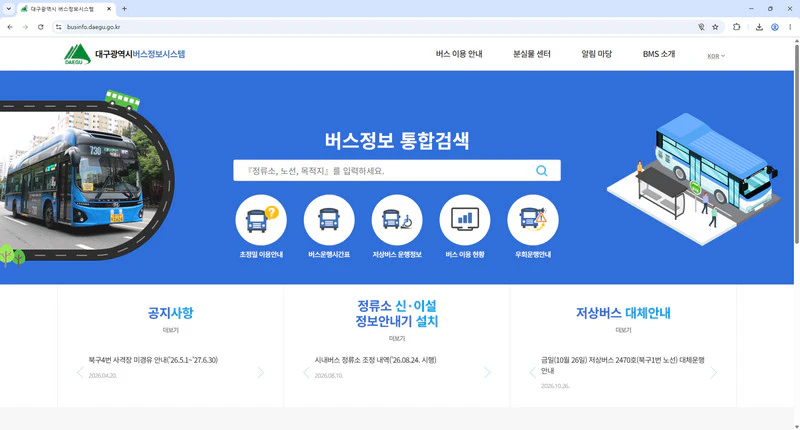800x430 pixels.
Task: Open the 우회운행안내 detour warning icon
Action: (533, 220)
